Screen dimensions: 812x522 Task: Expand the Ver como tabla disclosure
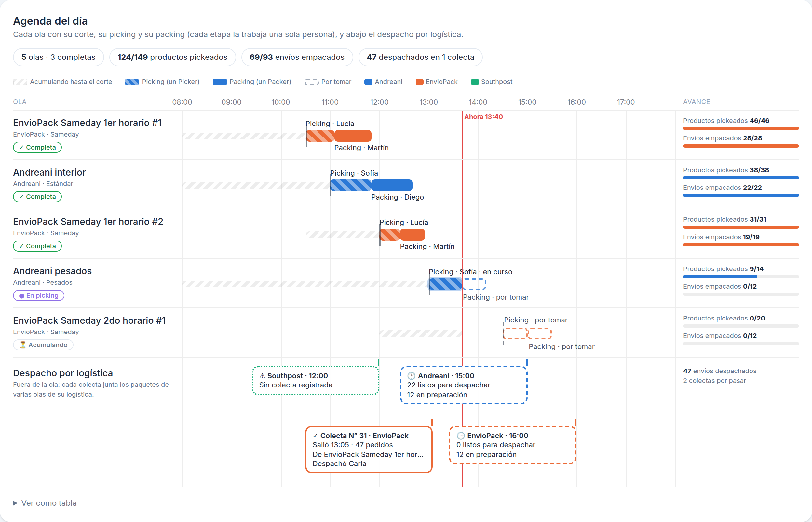coord(45,503)
